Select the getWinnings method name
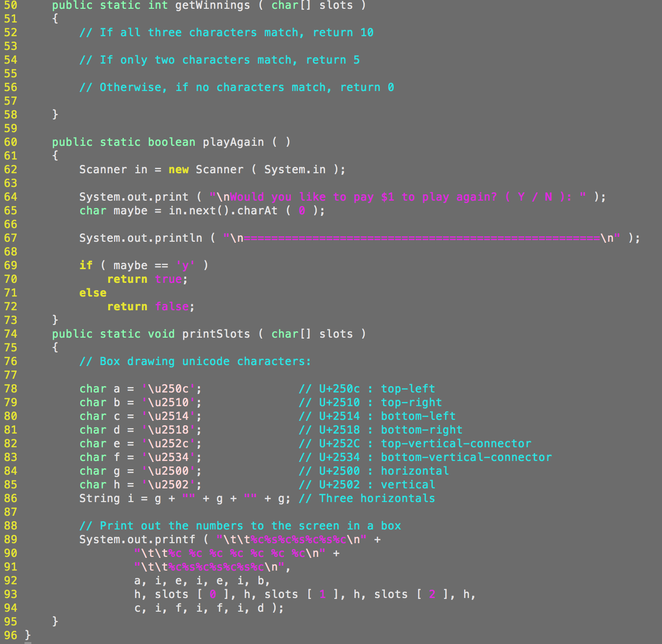 213,5
